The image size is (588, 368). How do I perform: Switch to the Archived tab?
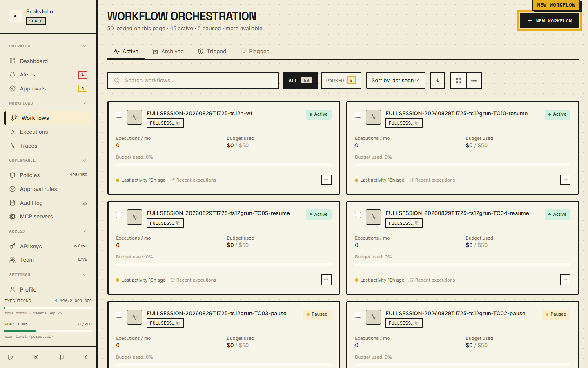pos(168,52)
